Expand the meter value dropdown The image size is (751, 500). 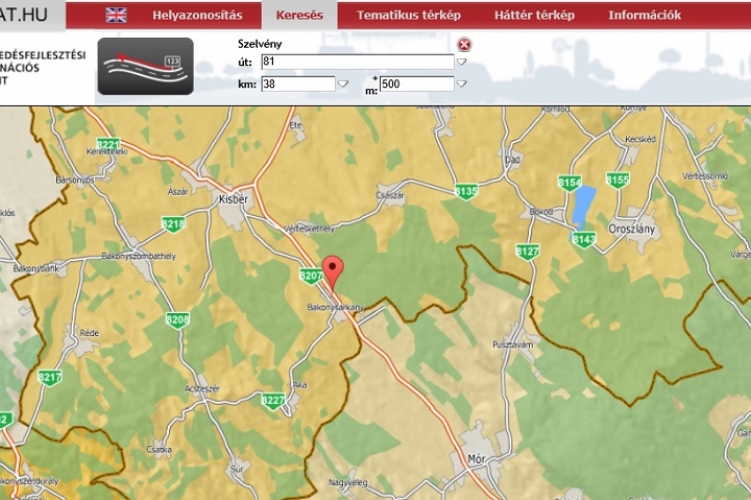[461, 84]
